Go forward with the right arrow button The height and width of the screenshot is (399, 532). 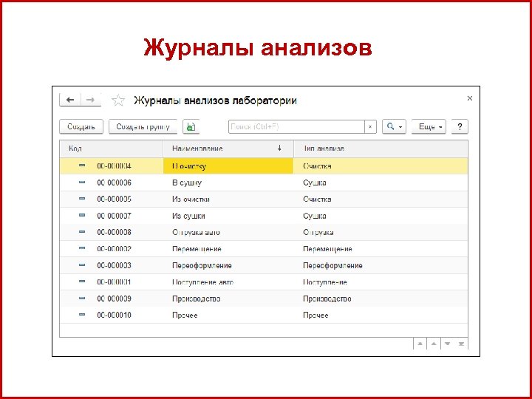coord(91,100)
